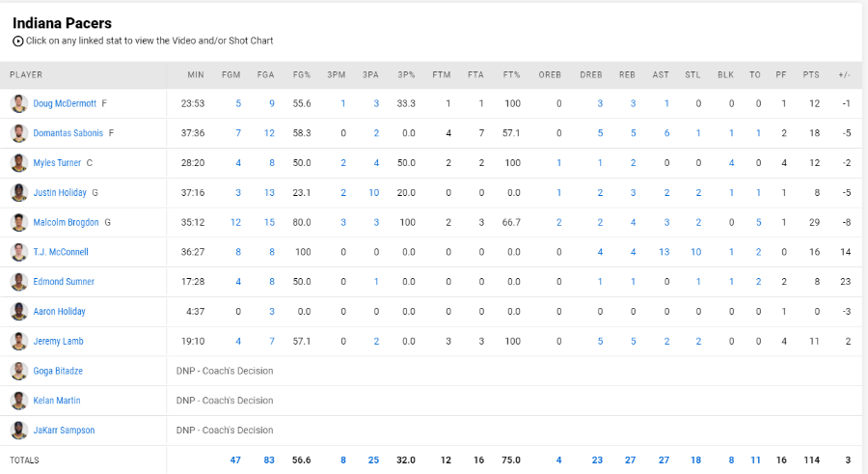Click the FG% column header
The image size is (868, 474).
pyautogui.click(x=302, y=75)
